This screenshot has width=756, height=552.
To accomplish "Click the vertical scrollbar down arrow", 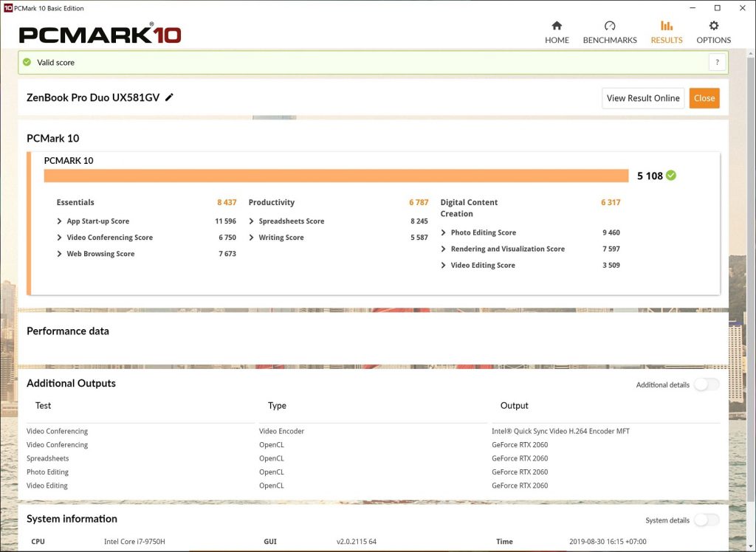I will [x=751, y=546].
